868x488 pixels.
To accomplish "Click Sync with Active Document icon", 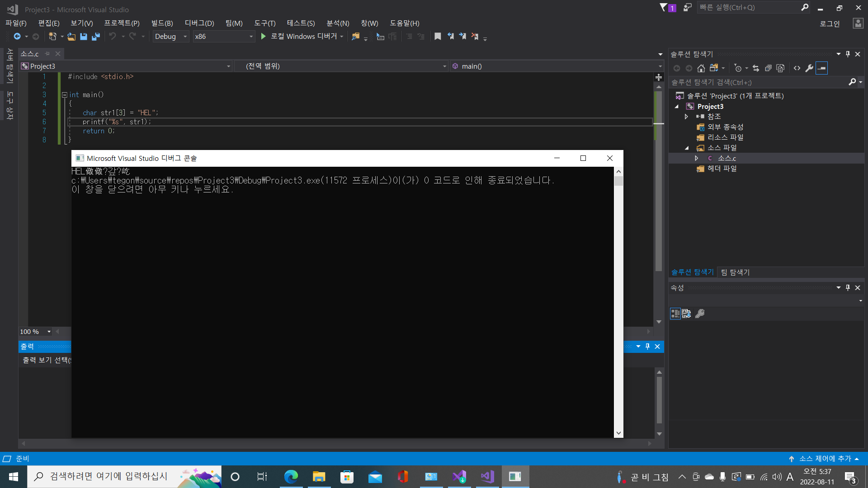I will point(756,68).
